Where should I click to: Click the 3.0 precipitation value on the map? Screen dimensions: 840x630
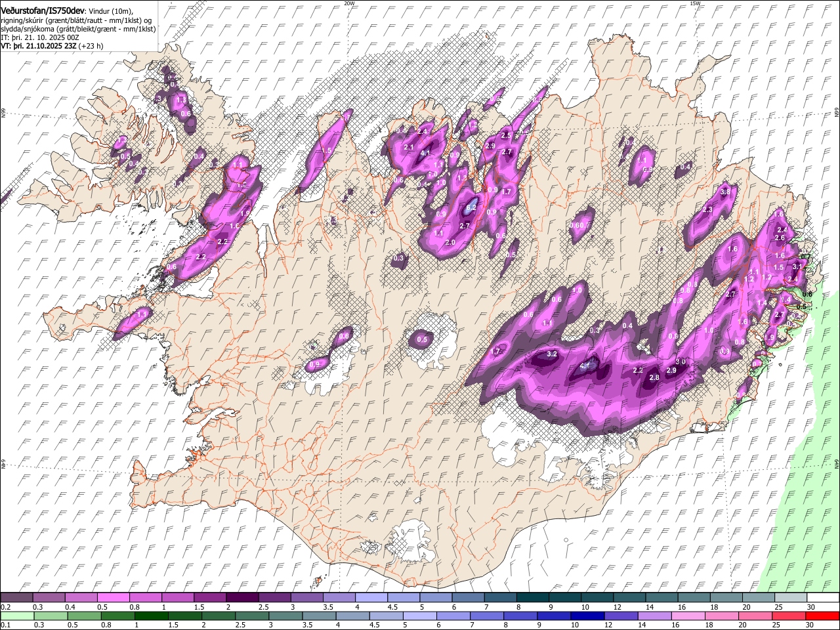point(681,362)
